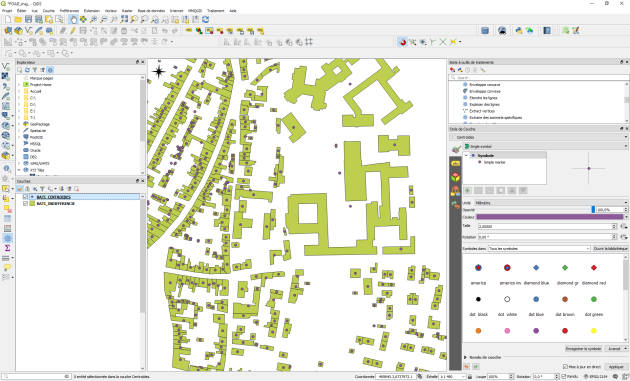The image size is (630, 381).
Task: Add a symbol layer with green plus button
Action: [x=467, y=190]
